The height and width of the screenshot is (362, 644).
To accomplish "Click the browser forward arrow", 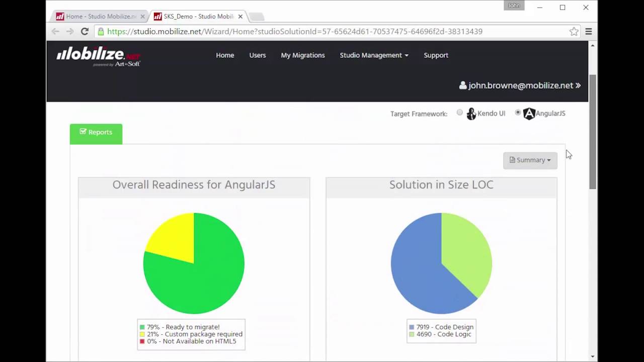I will [x=70, y=31].
